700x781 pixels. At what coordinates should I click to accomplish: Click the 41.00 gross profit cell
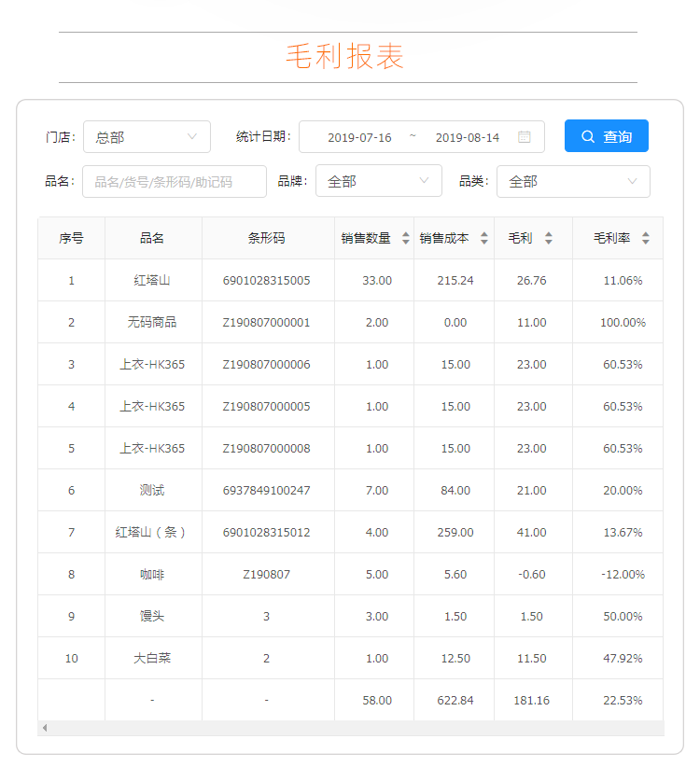coord(533,533)
